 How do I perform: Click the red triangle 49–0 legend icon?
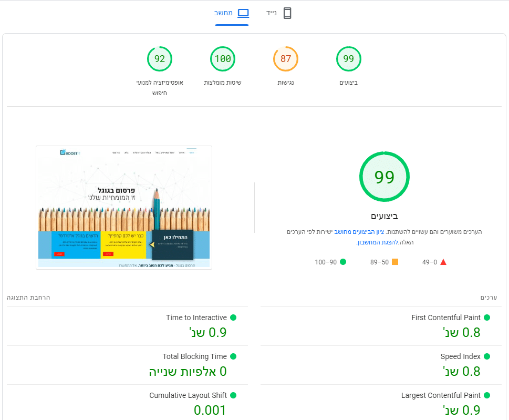tap(443, 262)
